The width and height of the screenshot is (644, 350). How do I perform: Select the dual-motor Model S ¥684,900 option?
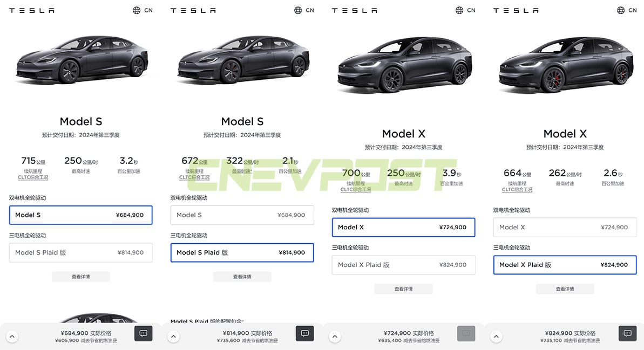80,215
